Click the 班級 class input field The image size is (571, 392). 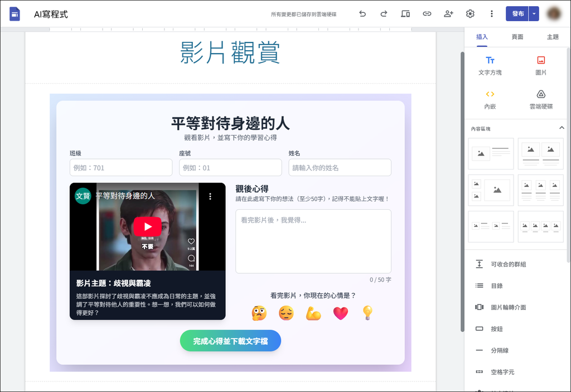(121, 168)
